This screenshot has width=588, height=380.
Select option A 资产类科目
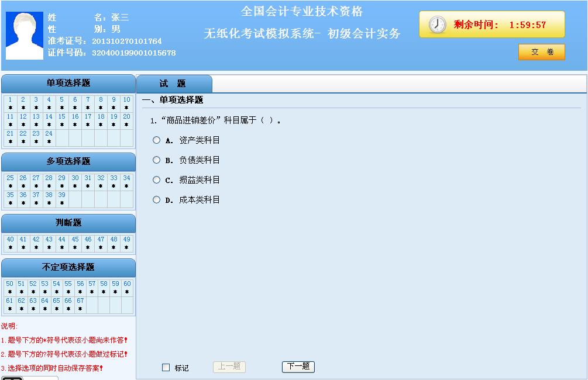click(156, 140)
